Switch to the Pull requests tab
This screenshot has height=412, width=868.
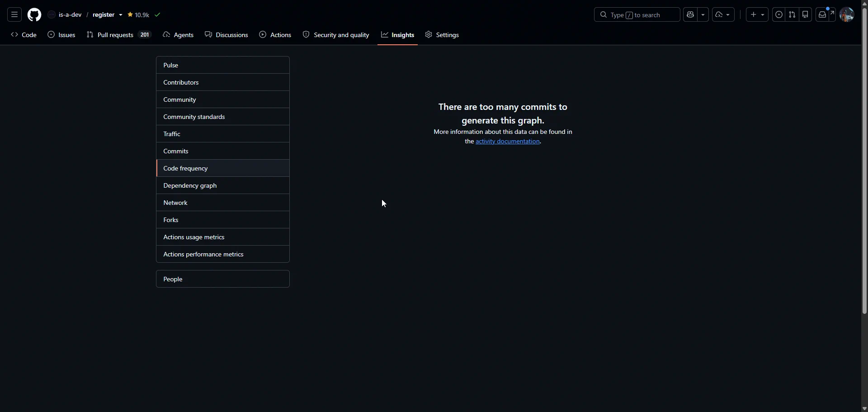click(x=119, y=35)
